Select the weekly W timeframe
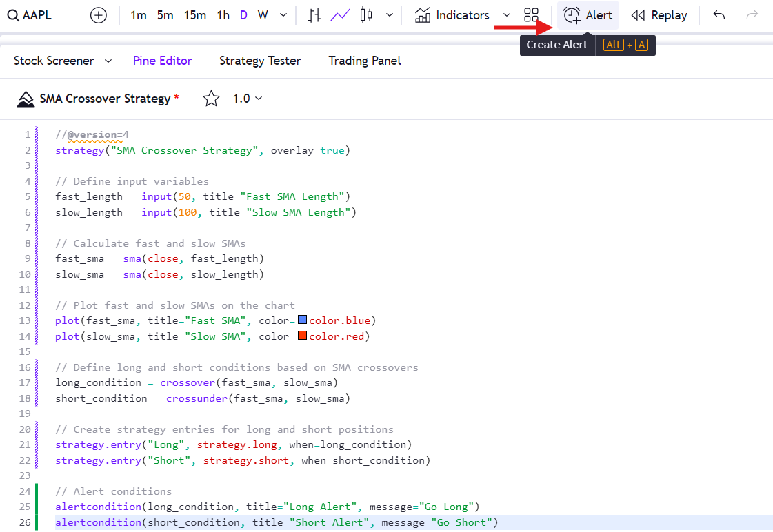773x532 pixels. click(x=263, y=15)
